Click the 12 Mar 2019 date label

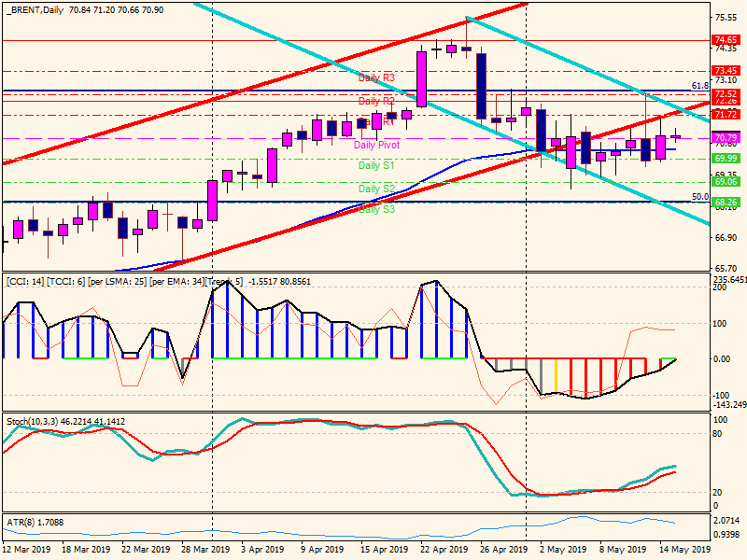28,550
